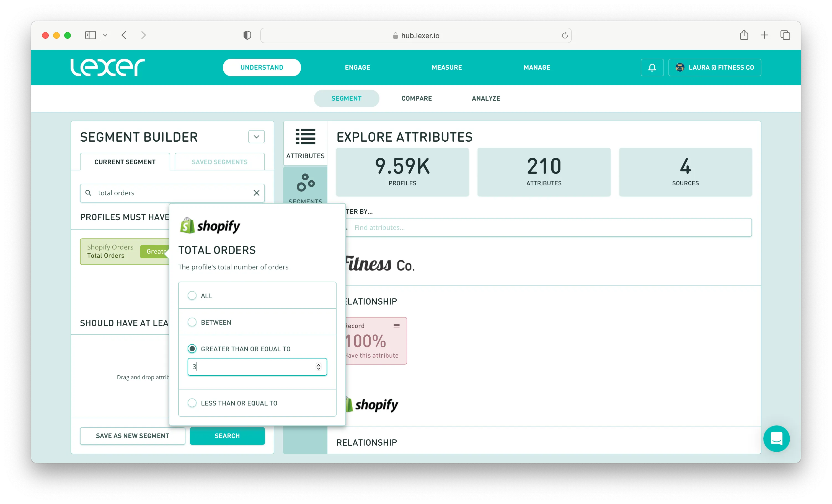Reload the page in the address bar
The height and width of the screenshot is (504, 832).
(x=565, y=35)
